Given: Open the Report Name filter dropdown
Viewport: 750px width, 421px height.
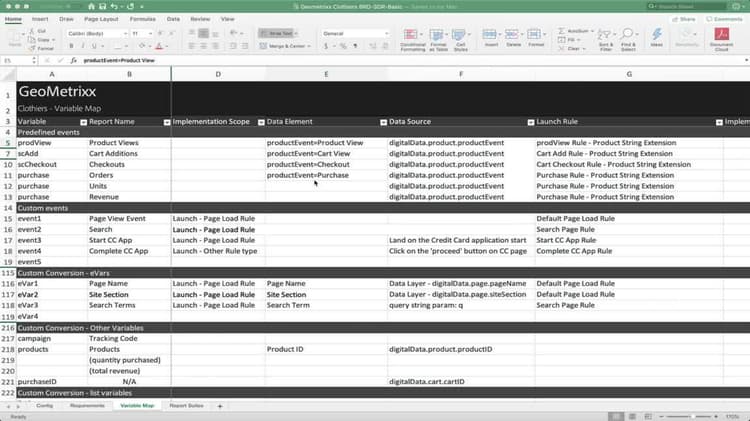Looking at the screenshot, I should point(167,122).
